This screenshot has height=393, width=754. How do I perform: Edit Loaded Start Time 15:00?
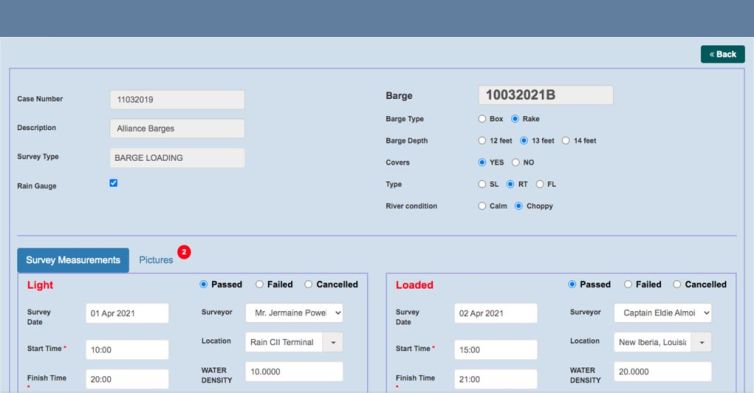[495, 350]
